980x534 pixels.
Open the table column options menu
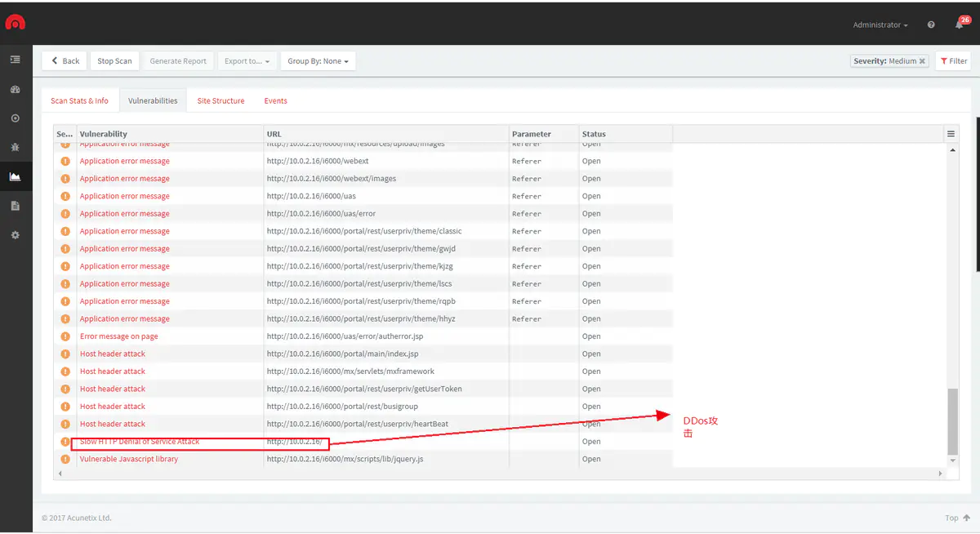(x=951, y=134)
